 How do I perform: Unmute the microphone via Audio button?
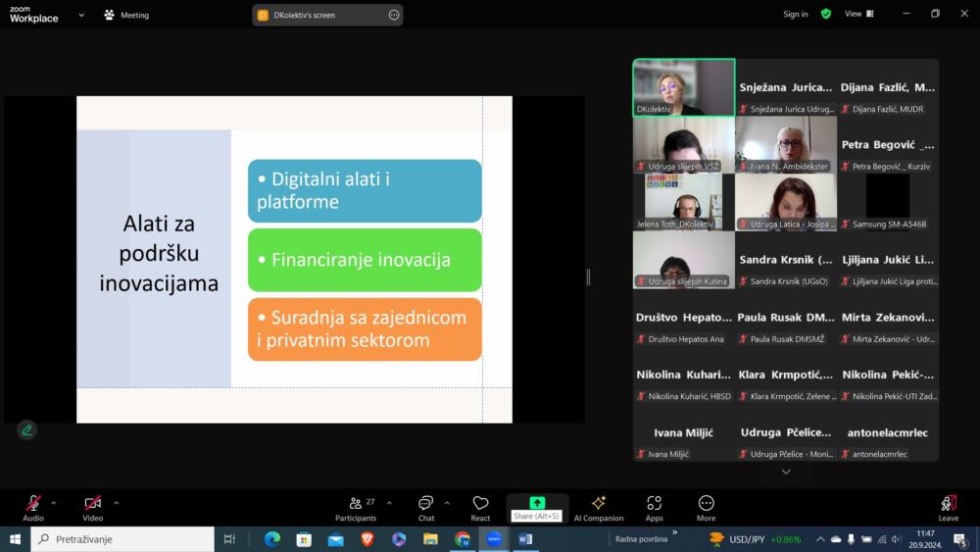pyautogui.click(x=33, y=508)
